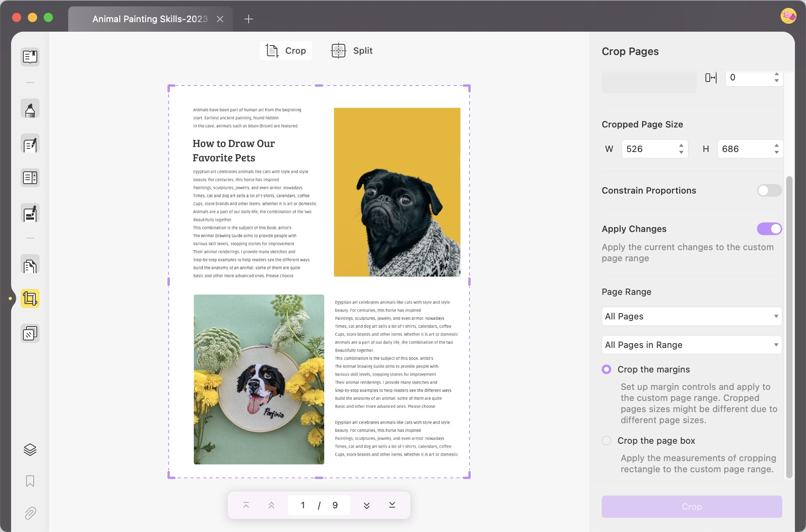
Task: Grab the bottom-left crop corner handle
Action: click(x=171, y=475)
